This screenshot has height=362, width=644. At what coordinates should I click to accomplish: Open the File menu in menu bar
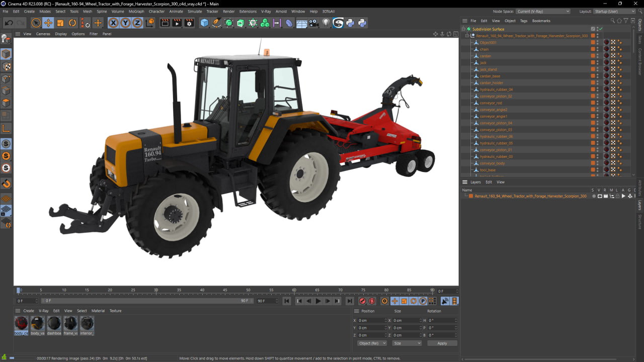coord(6,11)
